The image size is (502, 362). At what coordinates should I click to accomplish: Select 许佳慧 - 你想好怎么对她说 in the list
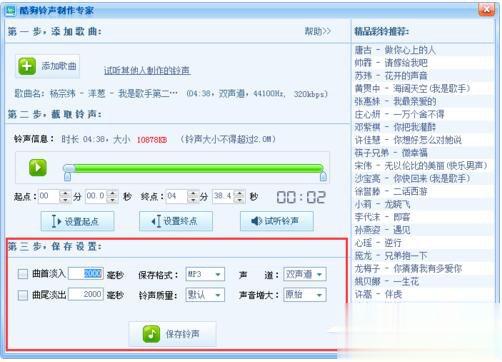pyautogui.click(x=408, y=140)
